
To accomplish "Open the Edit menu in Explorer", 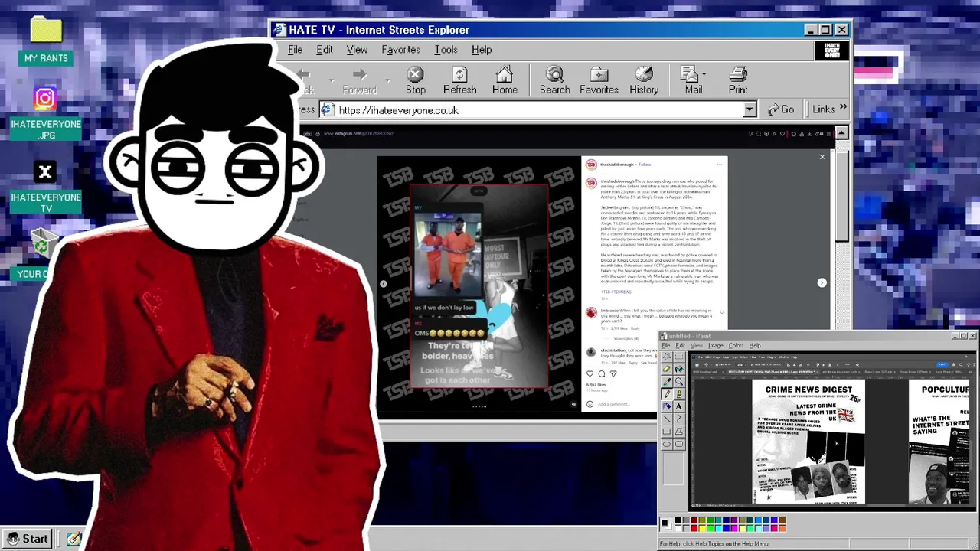I will tap(325, 50).
